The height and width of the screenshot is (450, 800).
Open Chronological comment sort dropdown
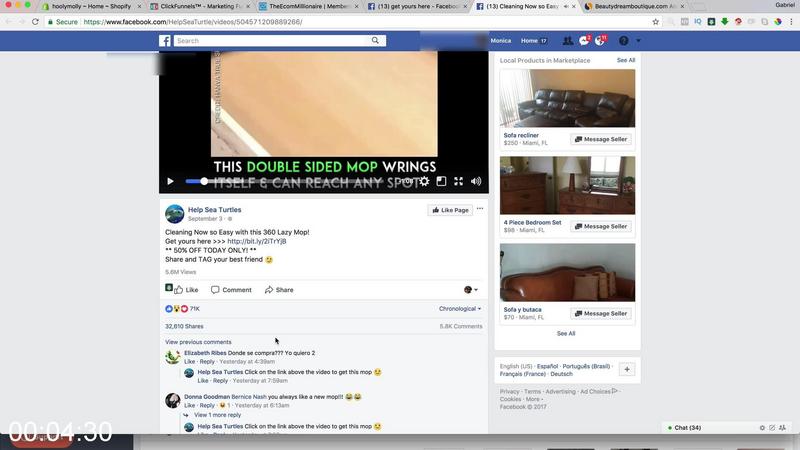pos(460,309)
